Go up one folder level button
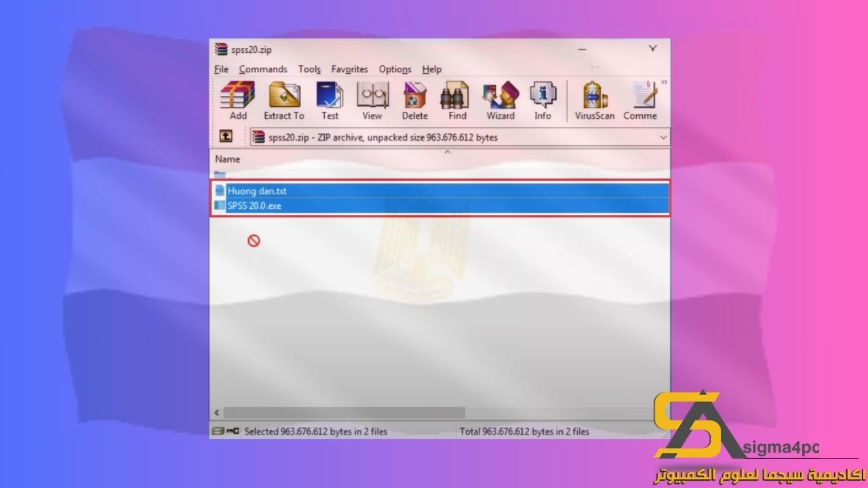 (x=226, y=137)
